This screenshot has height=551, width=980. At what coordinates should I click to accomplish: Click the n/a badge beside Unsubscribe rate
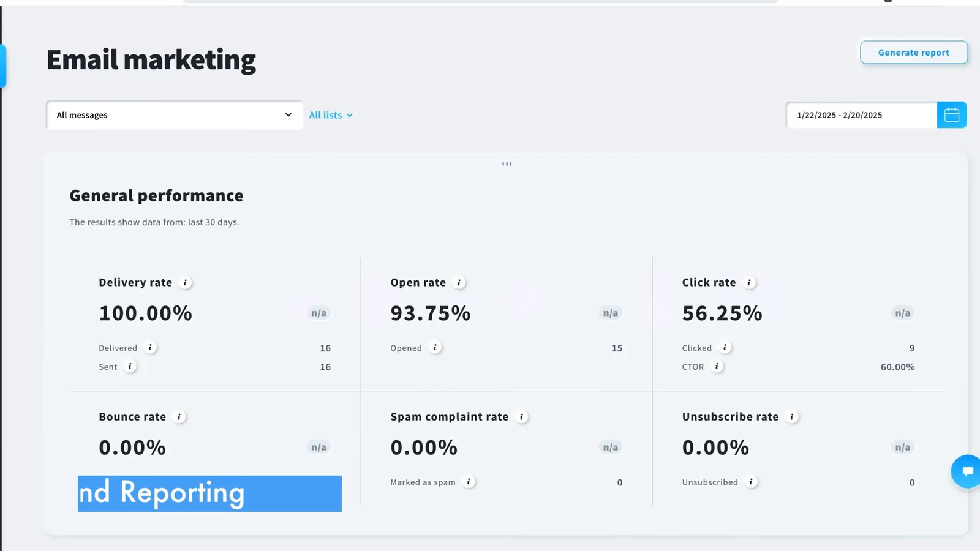tap(902, 448)
